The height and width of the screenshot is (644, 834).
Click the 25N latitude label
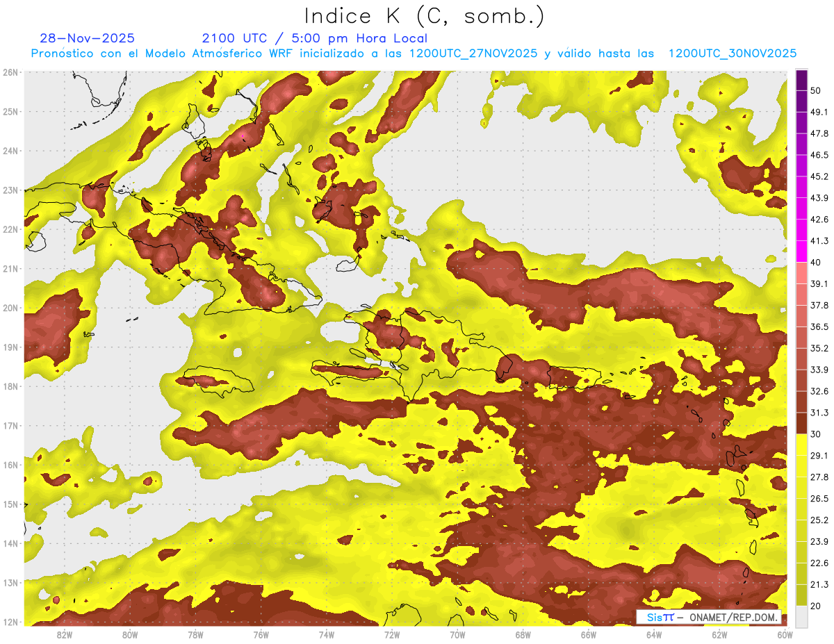coord(10,111)
